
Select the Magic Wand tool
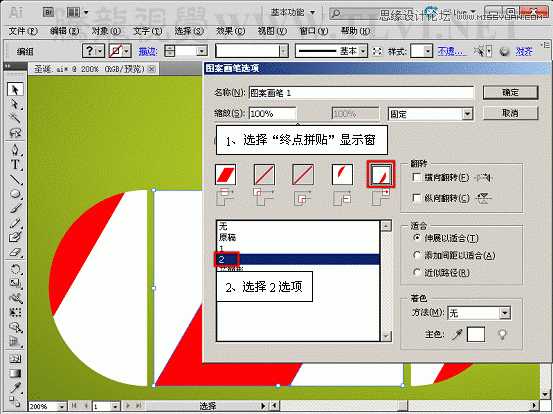click(15, 118)
